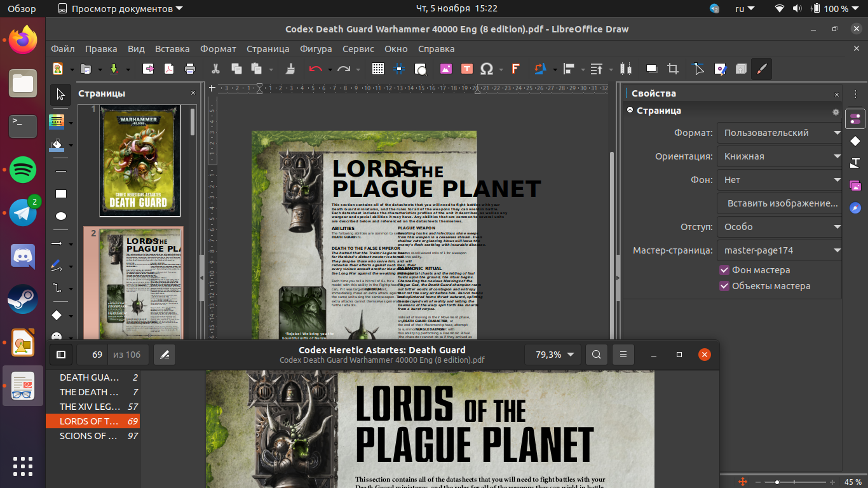Screen dimensions: 868x488
Task: Open the Сервис menu
Action: coord(358,49)
